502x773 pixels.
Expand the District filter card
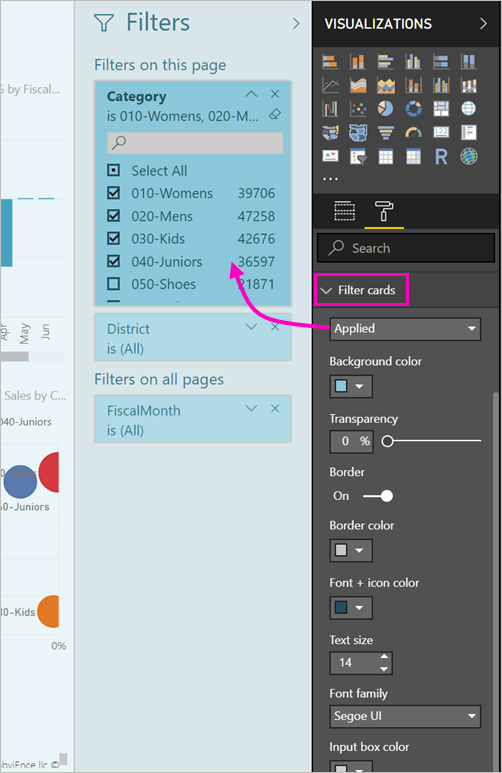pyautogui.click(x=251, y=326)
